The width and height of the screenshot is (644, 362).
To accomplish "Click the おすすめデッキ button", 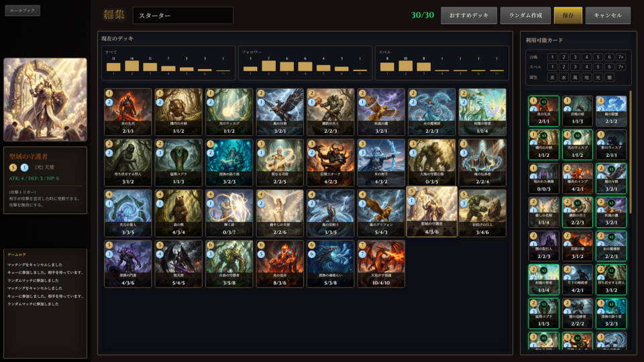I will pos(469,15).
